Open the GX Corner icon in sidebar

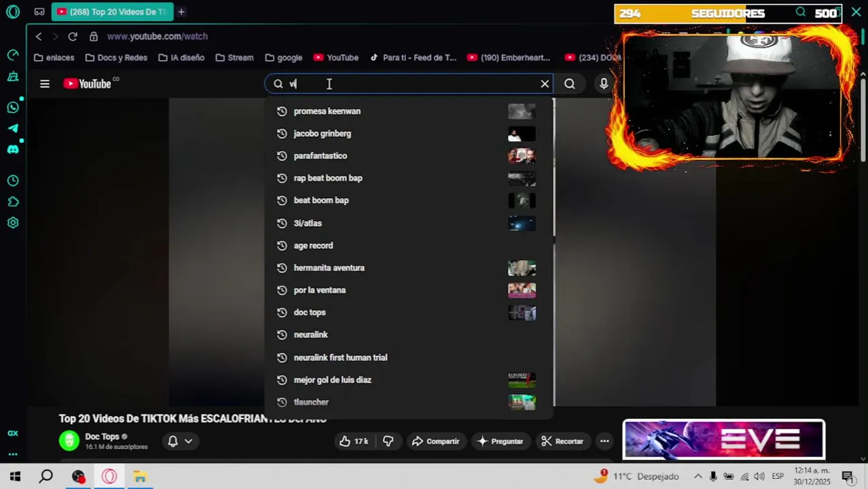13,433
